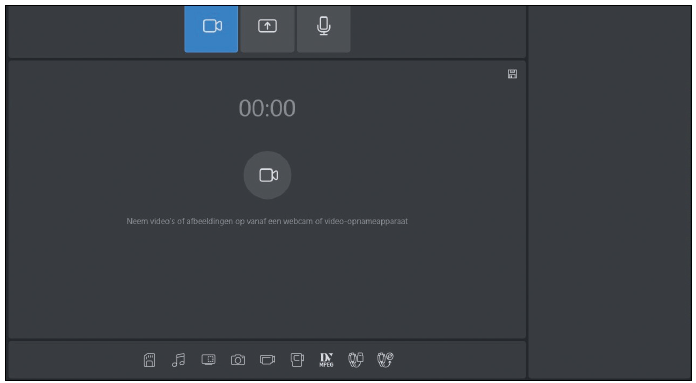The height and width of the screenshot is (383, 696).
Task: Select the handheld pocket camcorder icon
Action: pyautogui.click(x=297, y=359)
